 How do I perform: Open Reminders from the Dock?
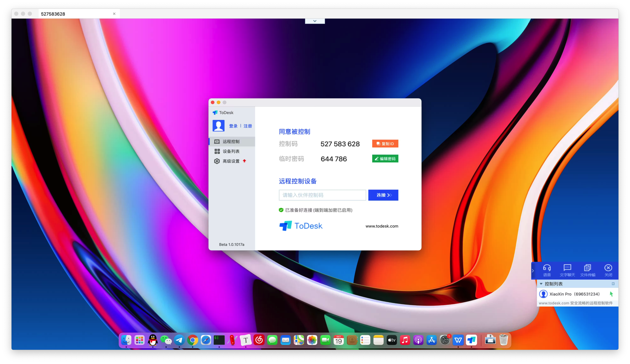pos(365,340)
